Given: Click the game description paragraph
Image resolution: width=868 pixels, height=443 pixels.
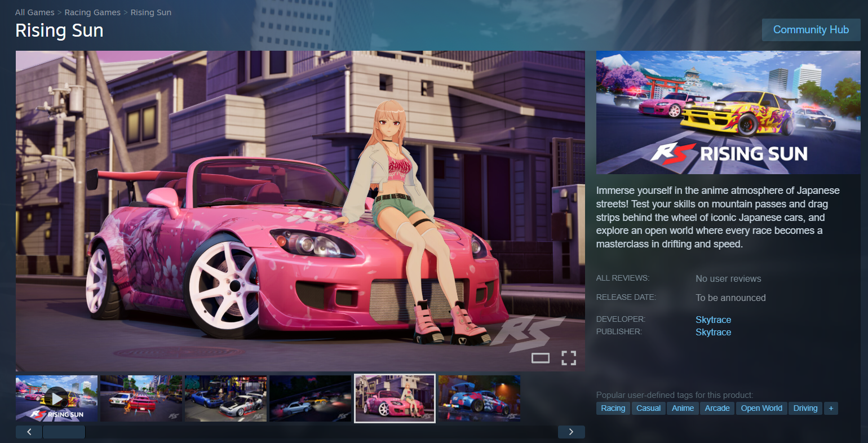Looking at the screenshot, I should coord(718,218).
